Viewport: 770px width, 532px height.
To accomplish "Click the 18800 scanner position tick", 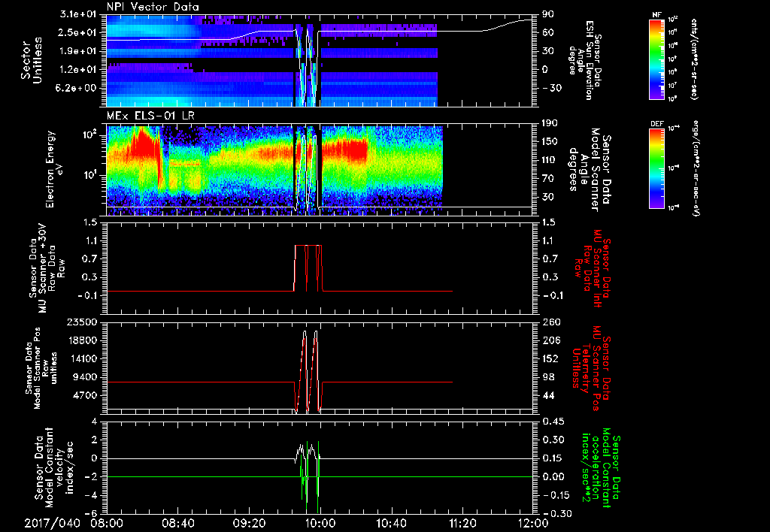I will (x=83, y=340).
